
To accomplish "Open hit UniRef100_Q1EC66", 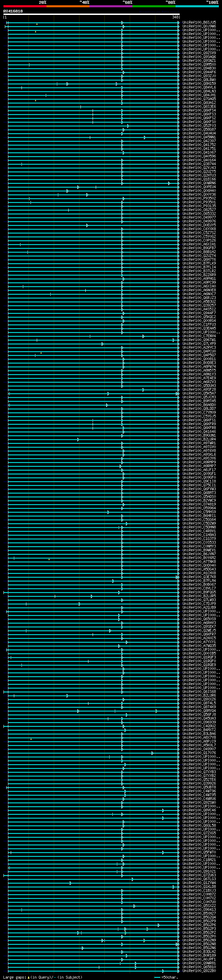I will click(x=199, y=180).
